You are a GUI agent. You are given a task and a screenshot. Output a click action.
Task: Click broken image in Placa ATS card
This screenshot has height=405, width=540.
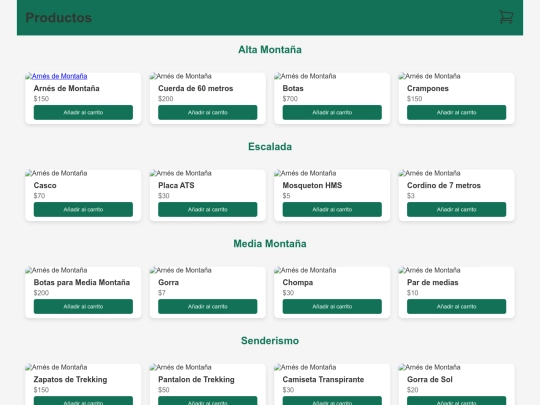point(180,173)
